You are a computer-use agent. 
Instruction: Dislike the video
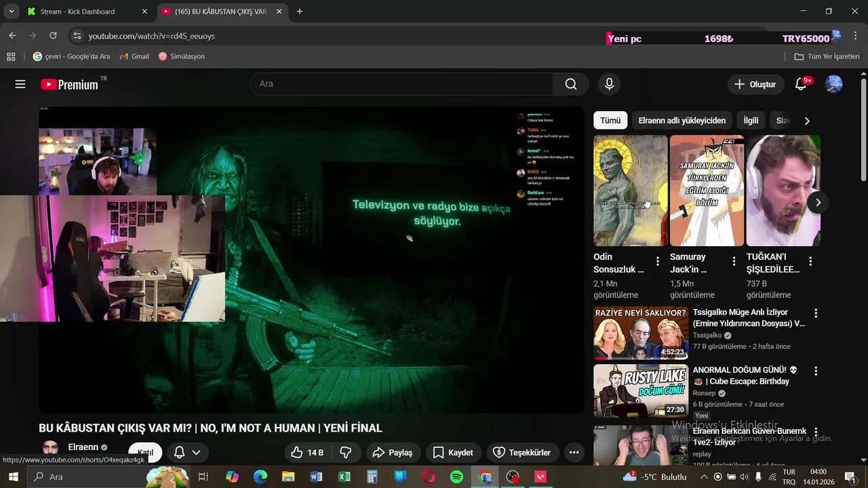(345, 452)
